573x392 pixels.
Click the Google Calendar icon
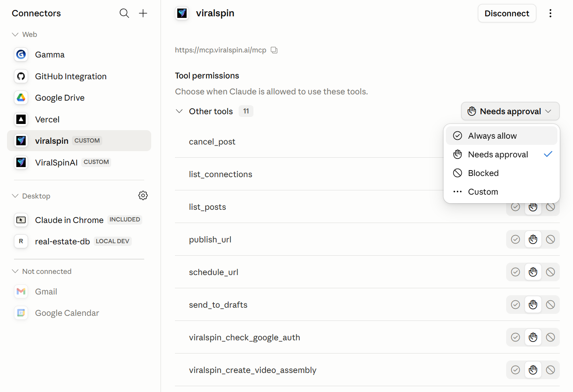(21, 313)
